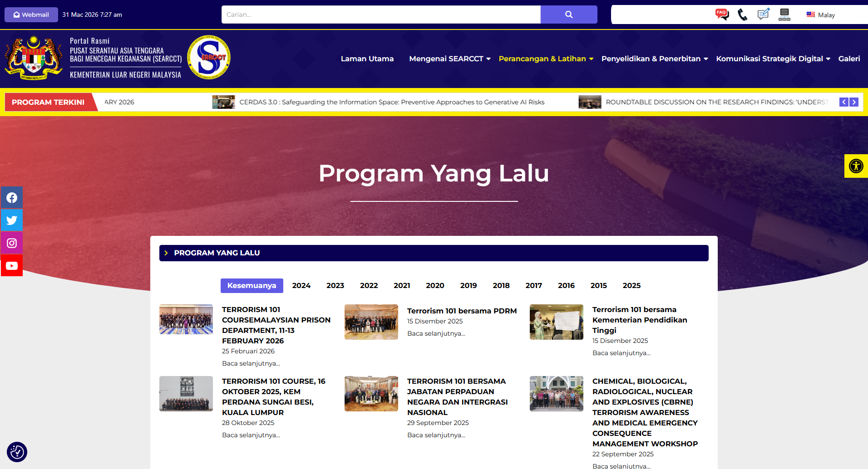Click the Facebook sidebar icon
The height and width of the screenshot is (469, 868).
click(12, 198)
